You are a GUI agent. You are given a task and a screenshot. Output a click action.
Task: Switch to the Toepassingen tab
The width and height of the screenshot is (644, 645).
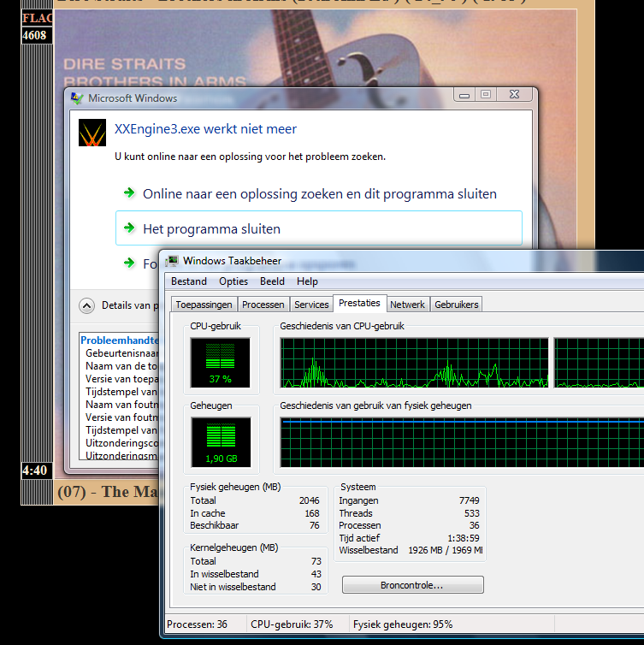[x=204, y=305]
